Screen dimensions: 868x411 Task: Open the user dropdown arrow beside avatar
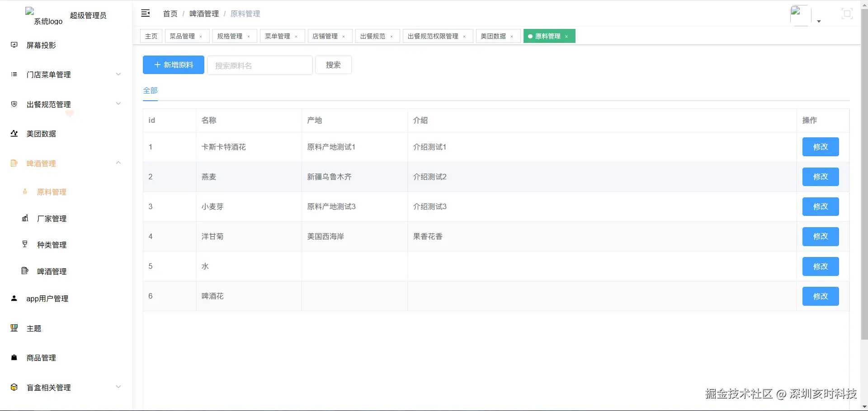click(819, 21)
